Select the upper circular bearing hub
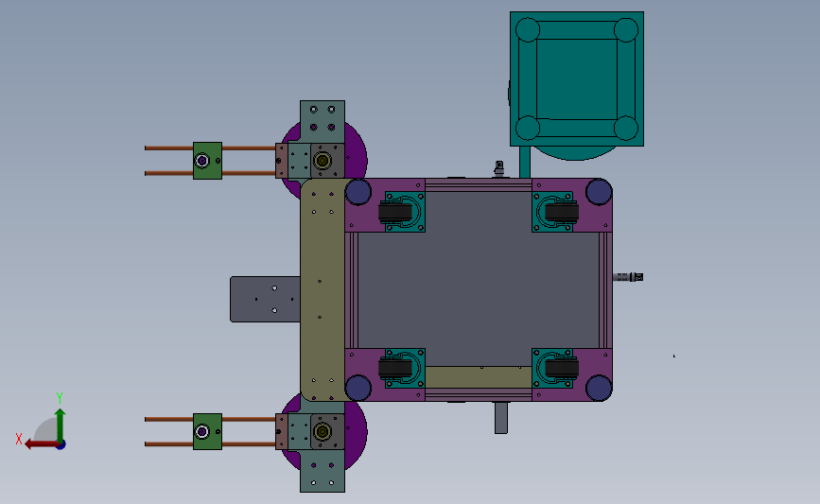The image size is (820, 504). (323, 161)
